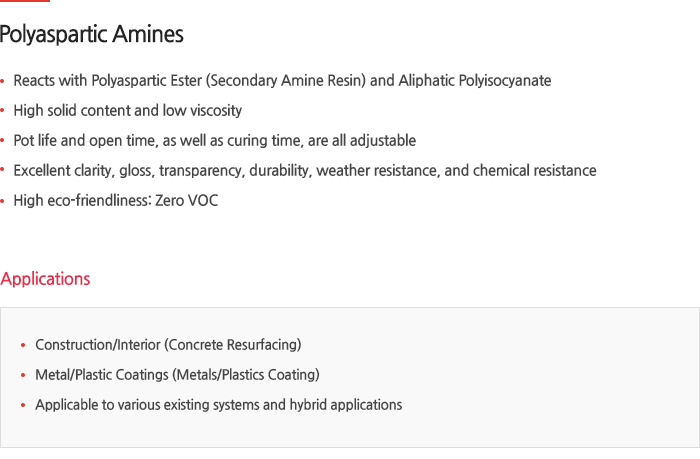Click 'High solid content and low viscosity'
This screenshot has width=700, height=459.
[128, 111]
